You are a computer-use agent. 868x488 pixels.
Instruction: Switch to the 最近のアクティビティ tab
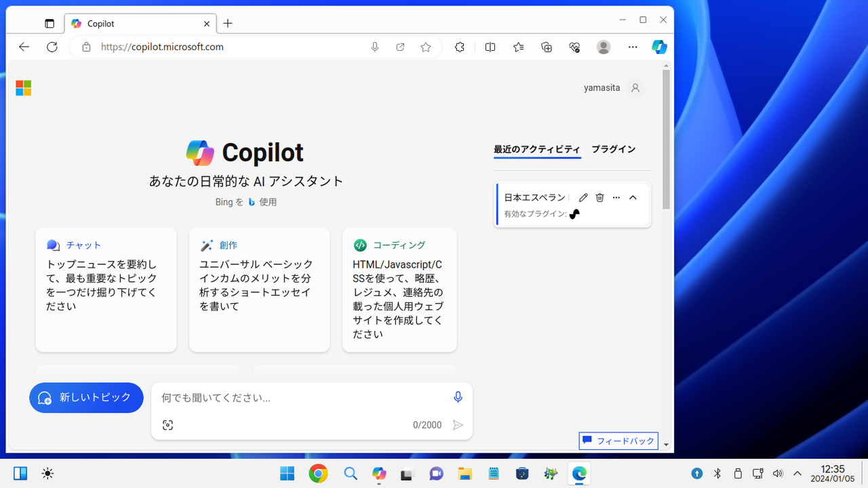(537, 149)
